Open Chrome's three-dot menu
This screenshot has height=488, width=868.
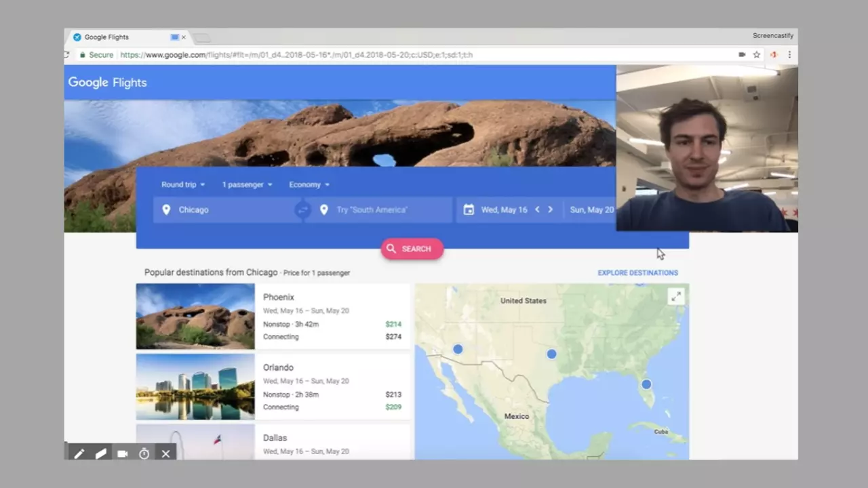(789, 55)
